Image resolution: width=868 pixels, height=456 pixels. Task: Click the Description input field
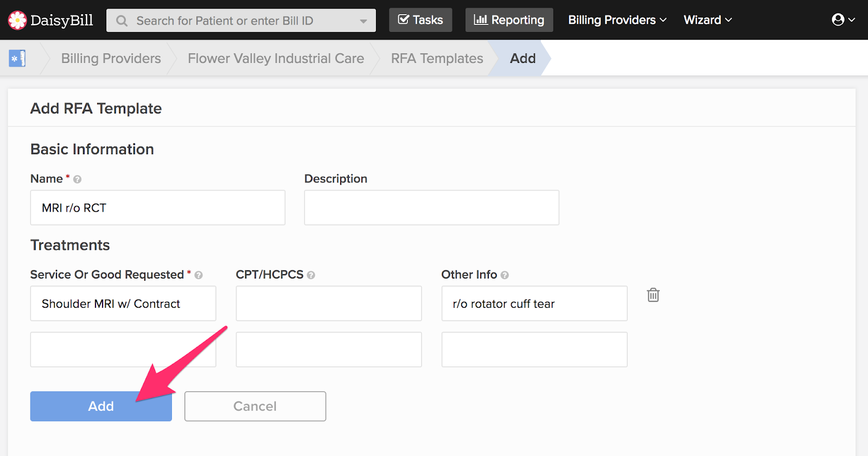click(x=431, y=207)
